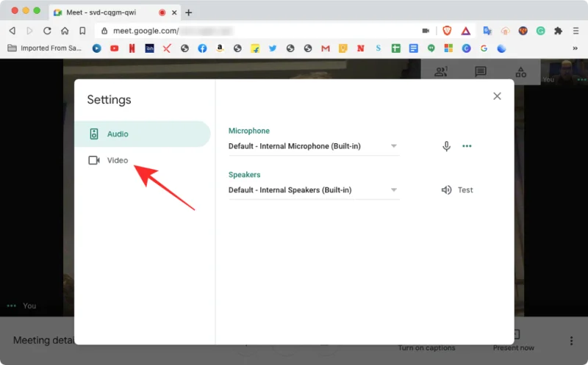The width and height of the screenshot is (588, 365).
Task: Click the browser home icon
Action: (65, 31)
